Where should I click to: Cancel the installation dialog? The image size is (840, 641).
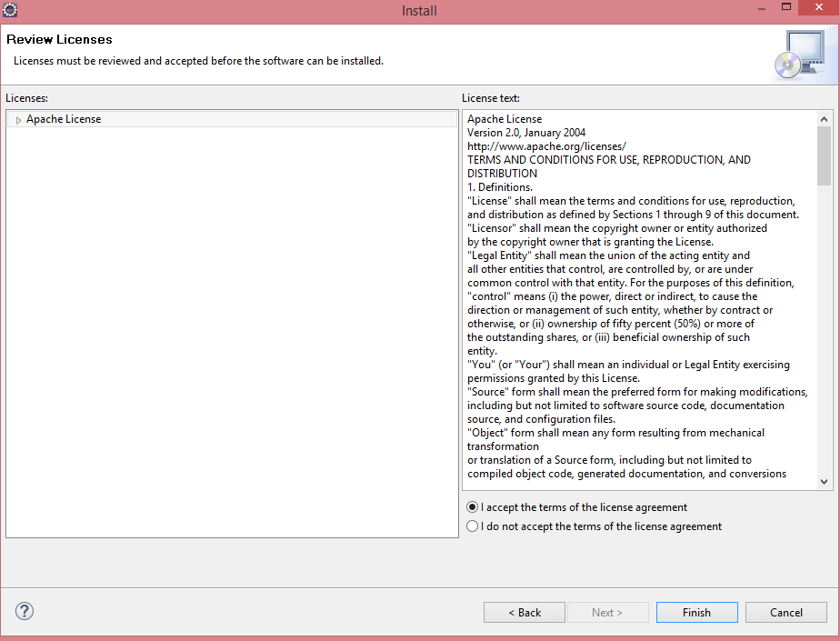(x=785, y=613)
